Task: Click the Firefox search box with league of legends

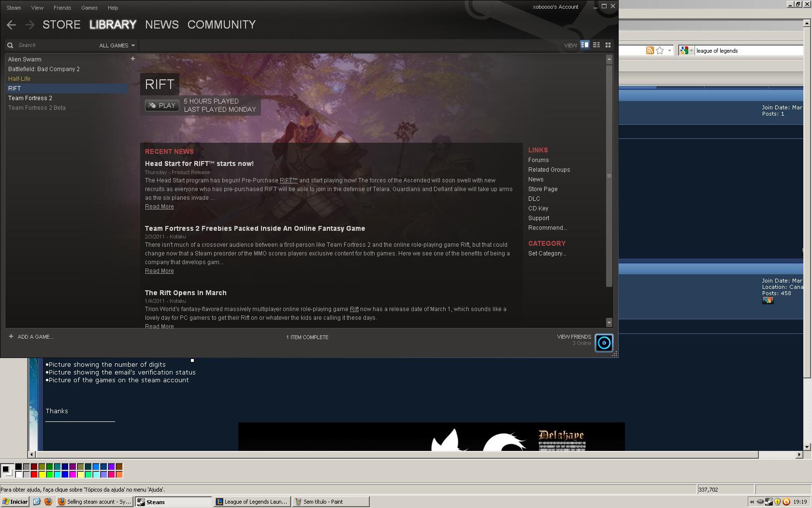Action: point(748,50)
